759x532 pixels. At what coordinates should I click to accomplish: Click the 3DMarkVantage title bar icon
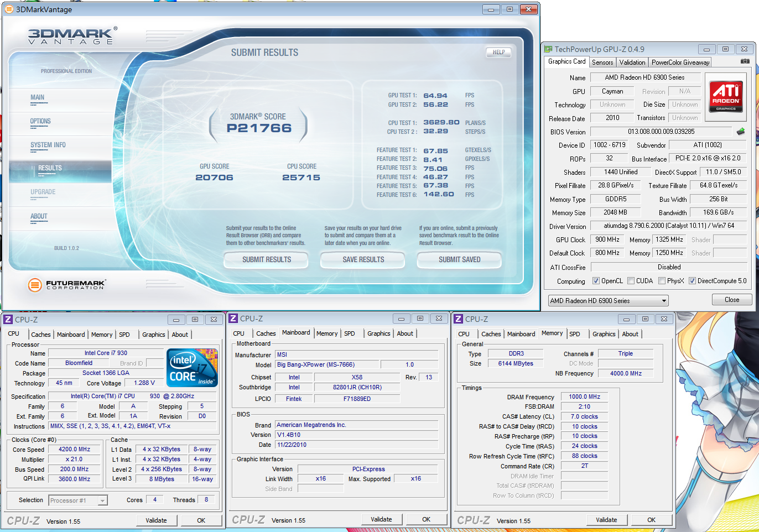[x=8, y=9]
